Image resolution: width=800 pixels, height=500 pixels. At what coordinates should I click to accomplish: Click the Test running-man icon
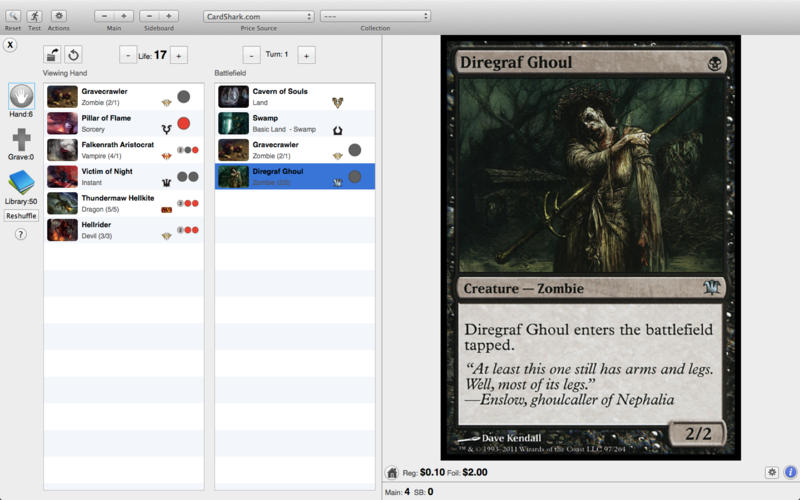click(34, 16)
